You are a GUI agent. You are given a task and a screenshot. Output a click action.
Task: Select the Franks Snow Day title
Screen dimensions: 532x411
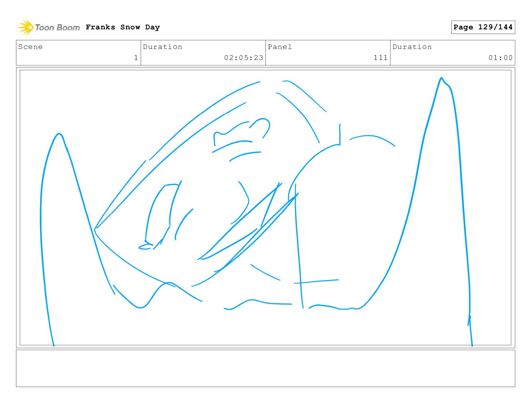coord(123,27)
